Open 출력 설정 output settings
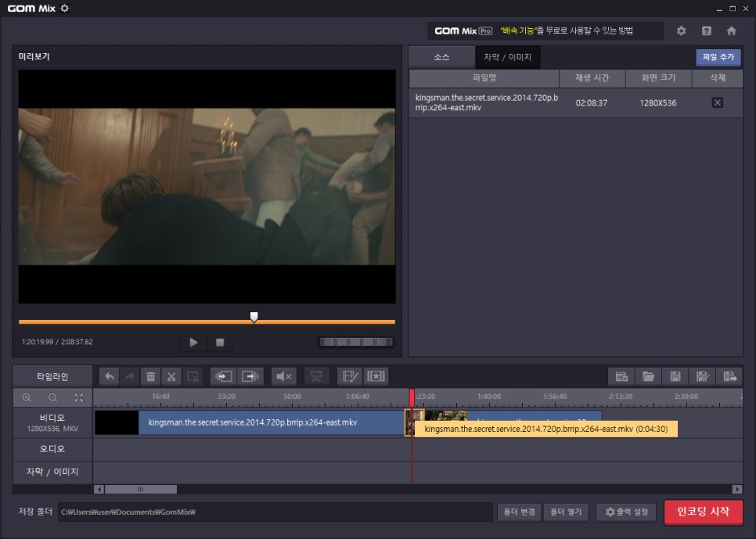Screen dimensions: 756x539 [x=626, y=512]
